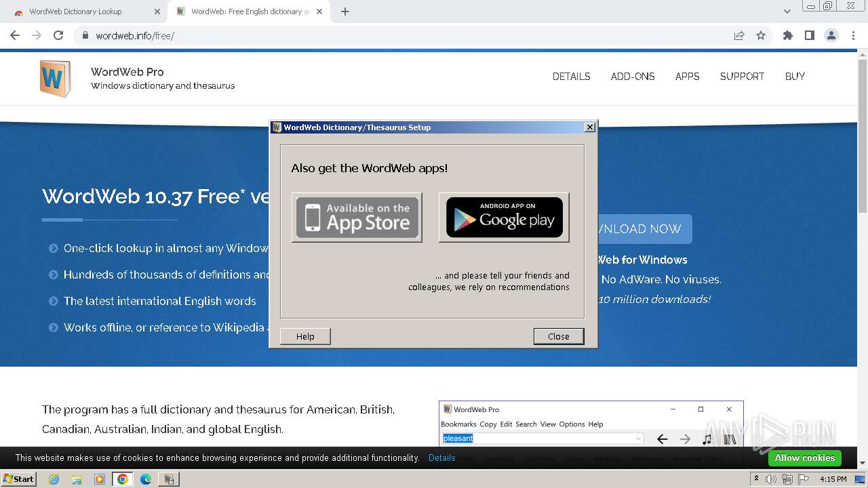Open the App Store badge in setup dialog
The height and width of the screenshot is (488, 868).
pyautogui.click(x=357, y=218)
